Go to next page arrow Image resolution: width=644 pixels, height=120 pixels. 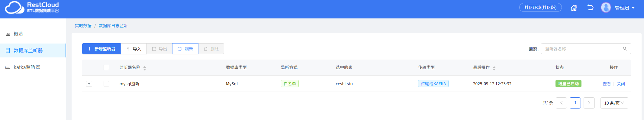pyautogui.click(x=589, y=103)
